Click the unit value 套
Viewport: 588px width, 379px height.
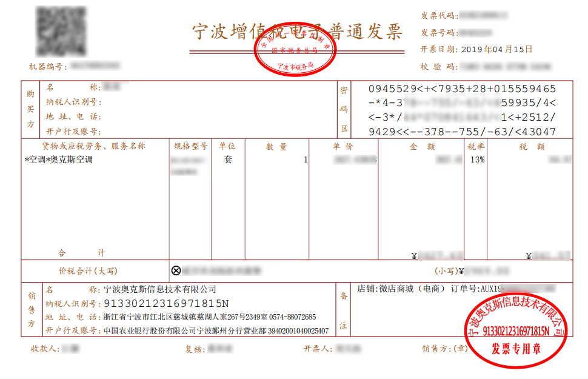(228, 160)
